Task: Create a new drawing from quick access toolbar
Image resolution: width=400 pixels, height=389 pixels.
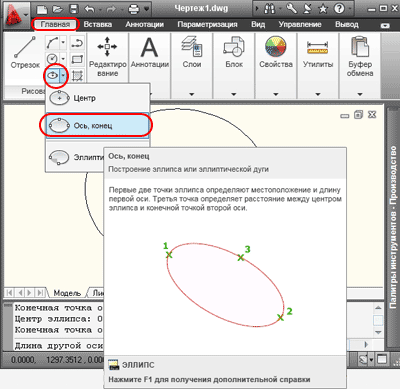Action: coord(42,9)
